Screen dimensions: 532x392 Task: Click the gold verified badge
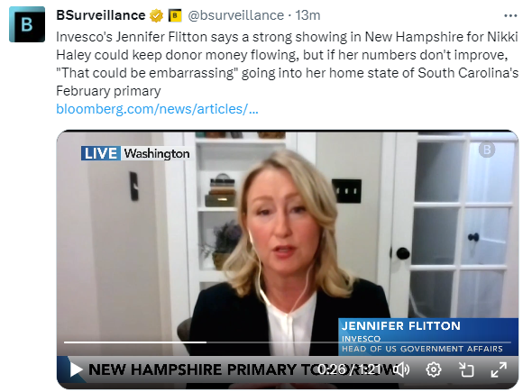pos(156,15)
